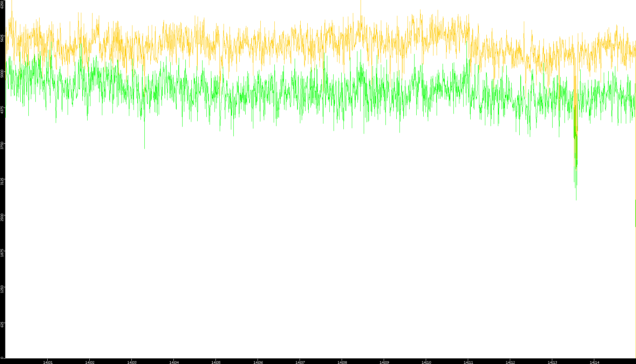
Task: Select the 14:09 time marker
Action: (384, 362)
